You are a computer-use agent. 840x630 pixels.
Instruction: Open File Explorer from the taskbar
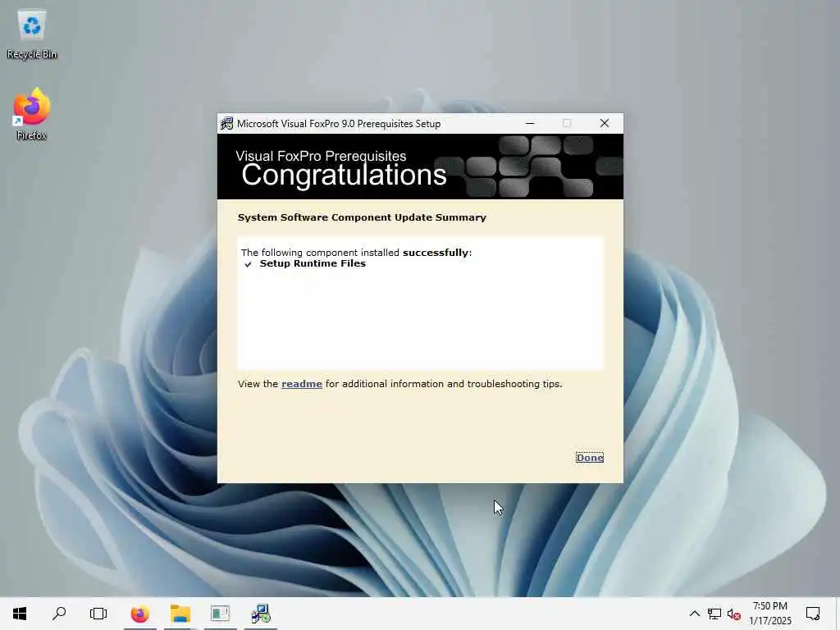click(180, 614)
